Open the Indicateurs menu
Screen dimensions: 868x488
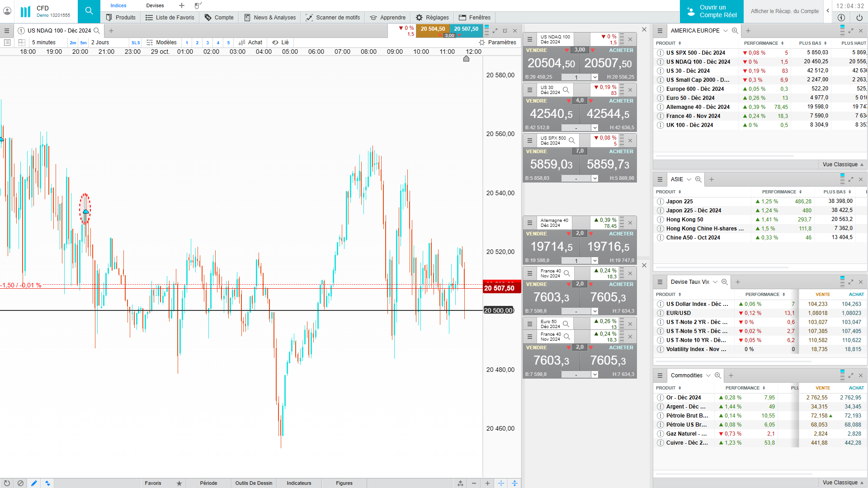(299, 483)
